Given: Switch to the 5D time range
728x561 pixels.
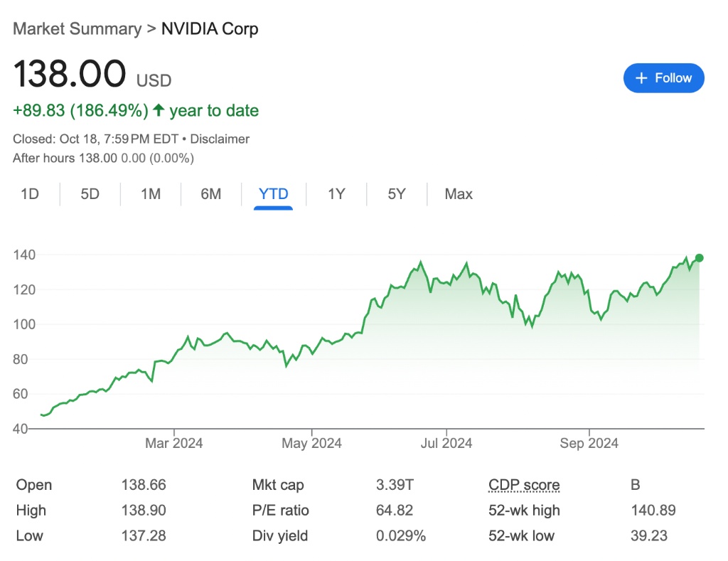Looking at the screenshot, I should pyautogui.click(x=90, y=194).
